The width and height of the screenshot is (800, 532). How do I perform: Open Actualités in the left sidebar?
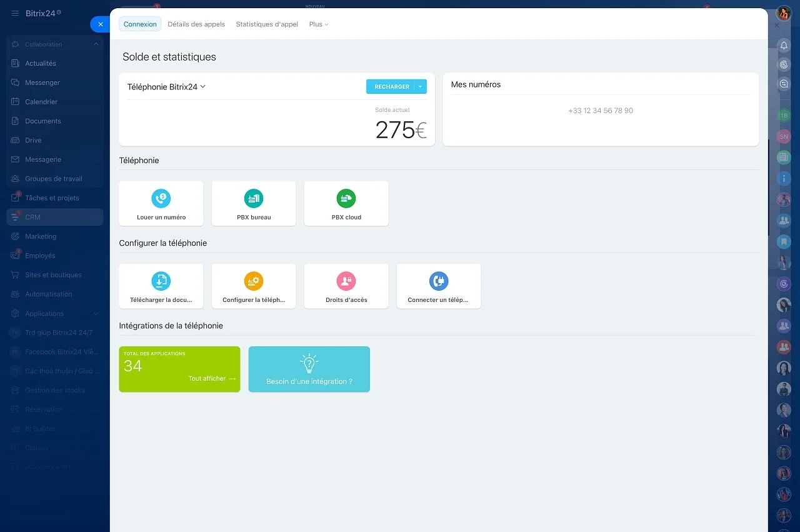55,63
